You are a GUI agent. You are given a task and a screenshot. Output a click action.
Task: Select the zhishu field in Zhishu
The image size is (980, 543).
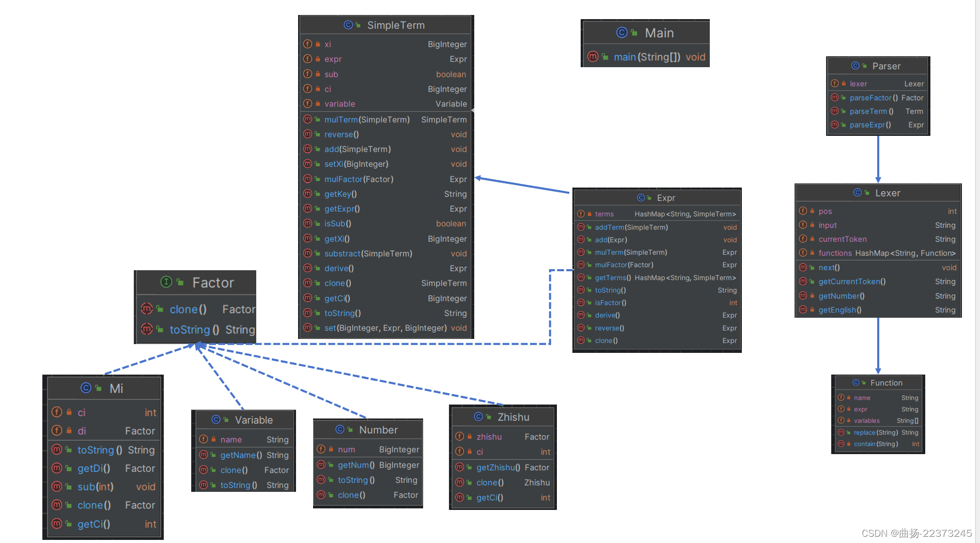[x=503, y=436]
